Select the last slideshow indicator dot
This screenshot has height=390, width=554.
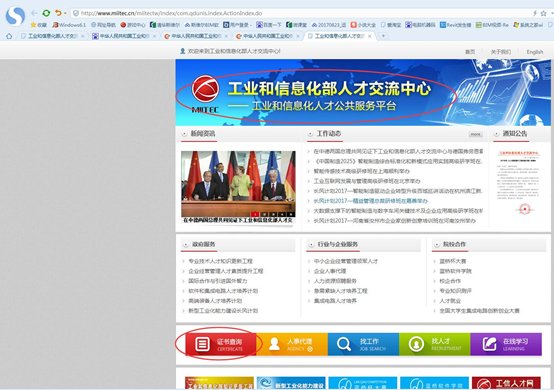tap(290, 214)
